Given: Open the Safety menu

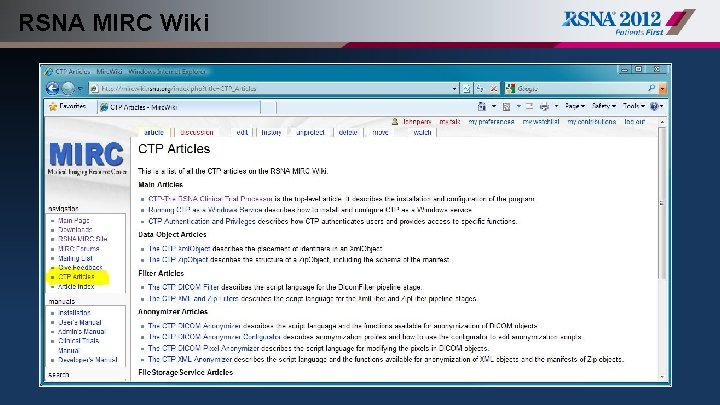Looking at the screenshot, I should click(x=603, y=107).
